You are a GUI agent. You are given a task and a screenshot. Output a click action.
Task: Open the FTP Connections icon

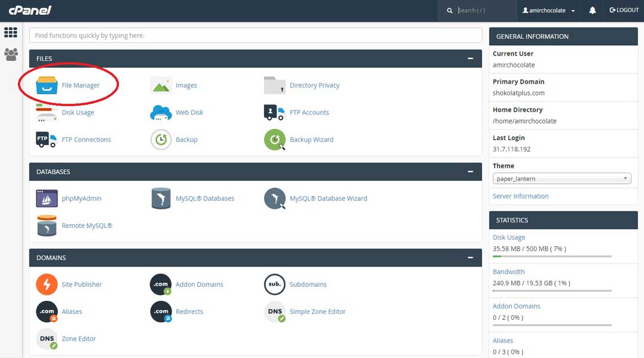point(47,140)
